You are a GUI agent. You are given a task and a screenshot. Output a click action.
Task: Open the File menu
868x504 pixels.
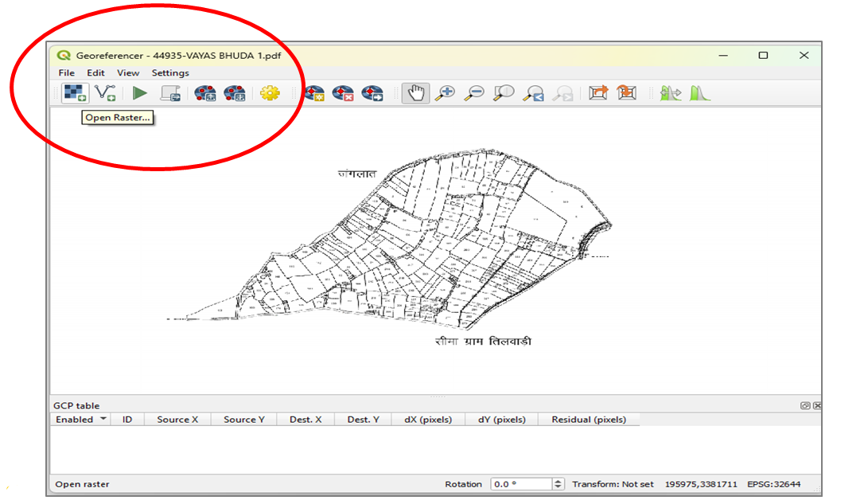pos(65,72)
